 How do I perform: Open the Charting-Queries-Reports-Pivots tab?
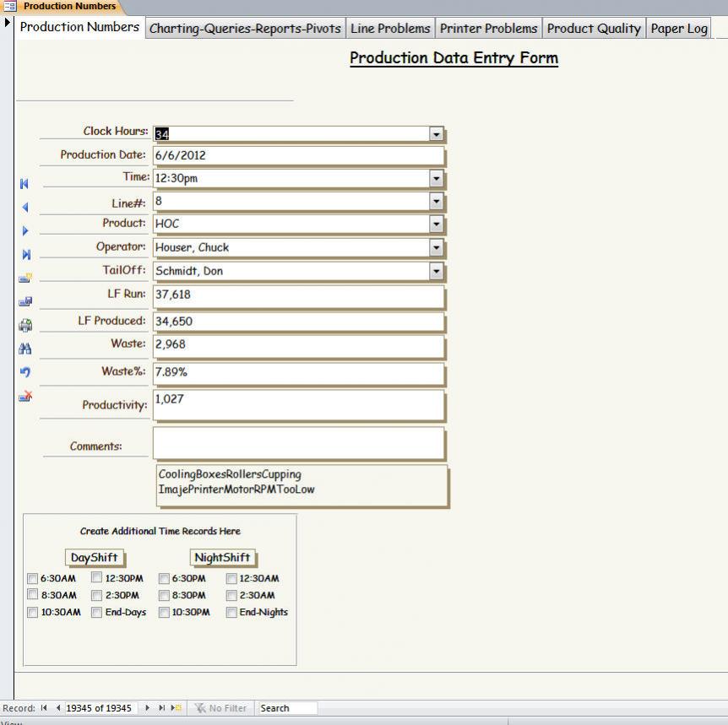(245, 29)
